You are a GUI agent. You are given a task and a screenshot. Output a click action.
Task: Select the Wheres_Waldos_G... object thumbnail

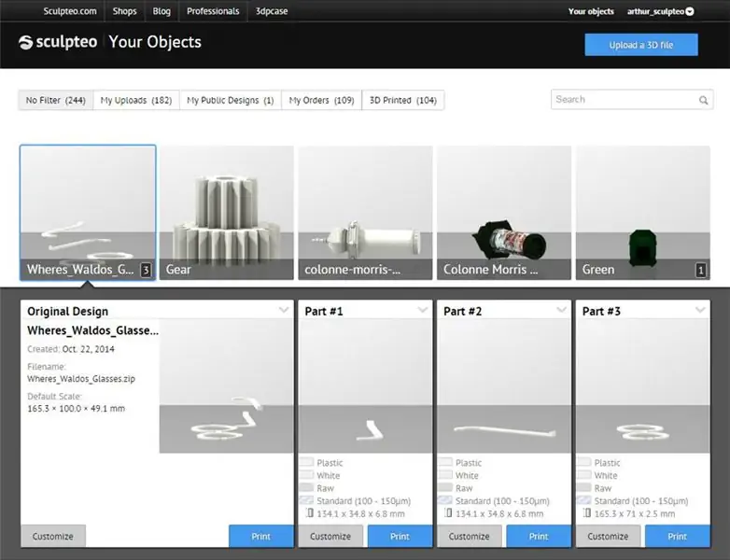88,213
